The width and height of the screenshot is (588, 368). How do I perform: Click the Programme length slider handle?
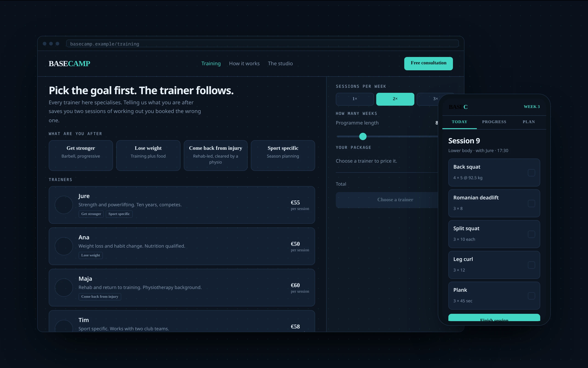tap(363, 136)
